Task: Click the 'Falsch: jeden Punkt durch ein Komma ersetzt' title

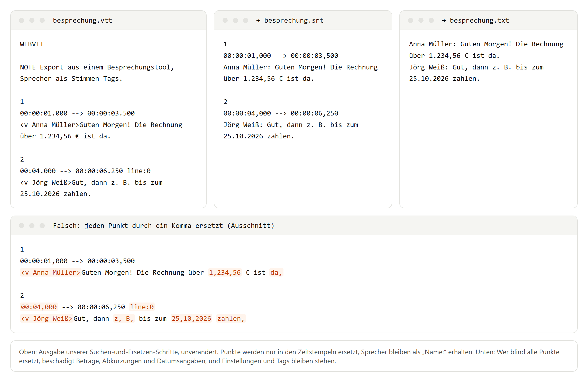Action: (163, 226)
